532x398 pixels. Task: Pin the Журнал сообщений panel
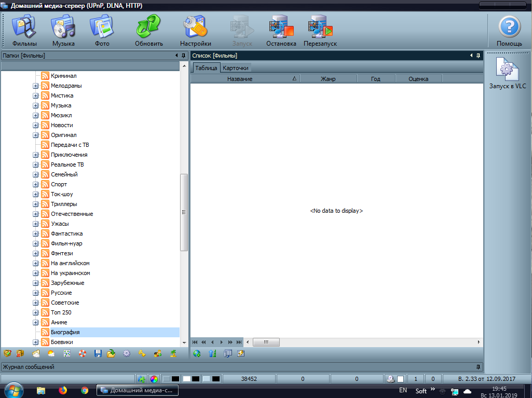pyautogui.click(x=478, y=367)
